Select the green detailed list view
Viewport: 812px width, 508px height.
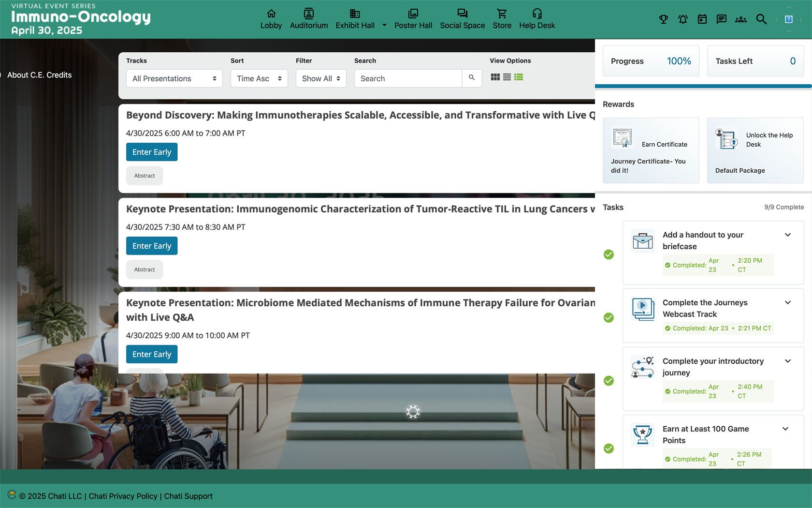[x=519, y=77]
